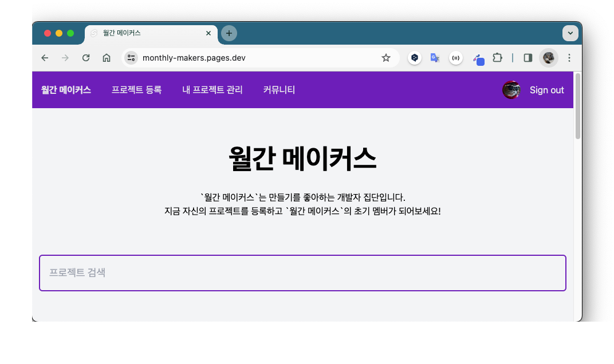Image resolution: width=614 pixels, height=364 pixels.
Task: Open the blue pen extension icon
Action: [x=478, y=59]
